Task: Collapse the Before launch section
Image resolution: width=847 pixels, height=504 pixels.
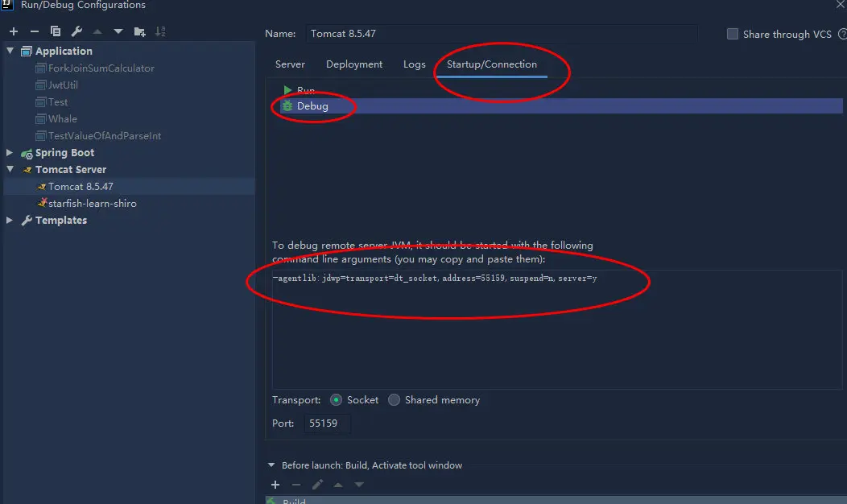Action: [271, 465]
